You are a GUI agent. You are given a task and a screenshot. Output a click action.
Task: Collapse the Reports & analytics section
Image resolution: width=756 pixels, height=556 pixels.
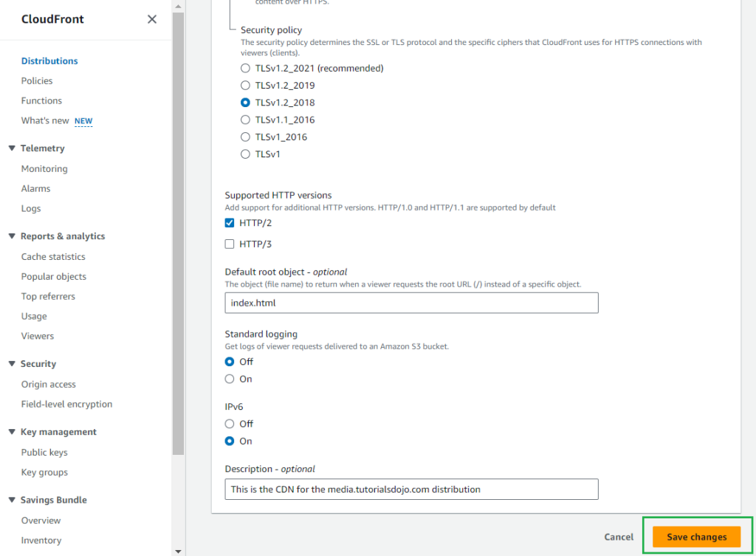coord(12,236)
